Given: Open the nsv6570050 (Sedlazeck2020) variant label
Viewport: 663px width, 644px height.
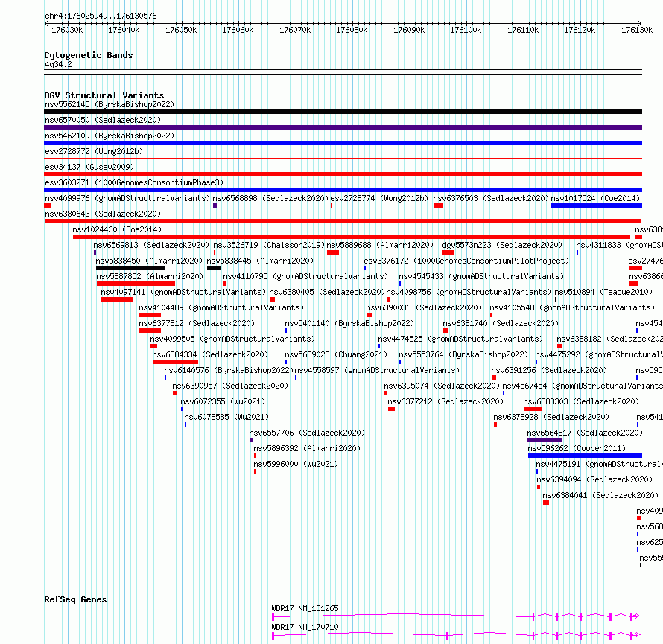Looking at the screenshot, I should (103, 120).
